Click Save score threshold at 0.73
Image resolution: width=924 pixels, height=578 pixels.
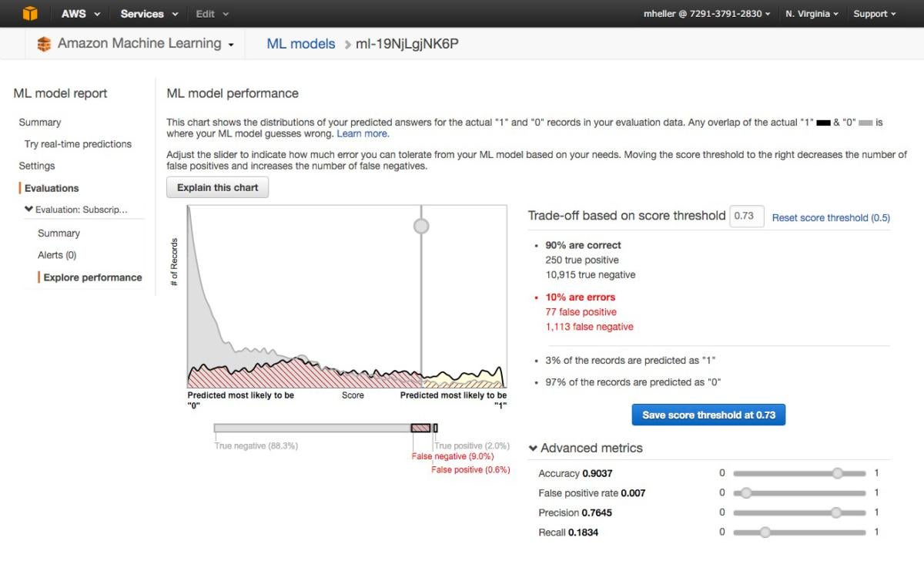point(708,415)
